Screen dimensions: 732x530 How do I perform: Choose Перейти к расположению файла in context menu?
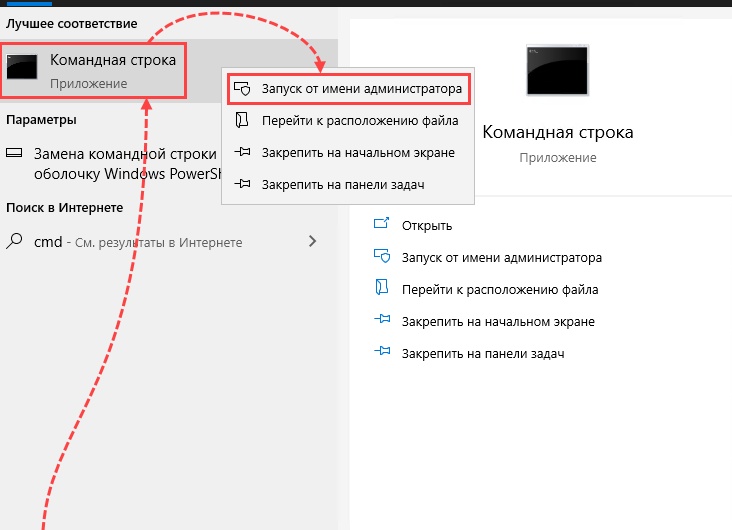(348, 120)
